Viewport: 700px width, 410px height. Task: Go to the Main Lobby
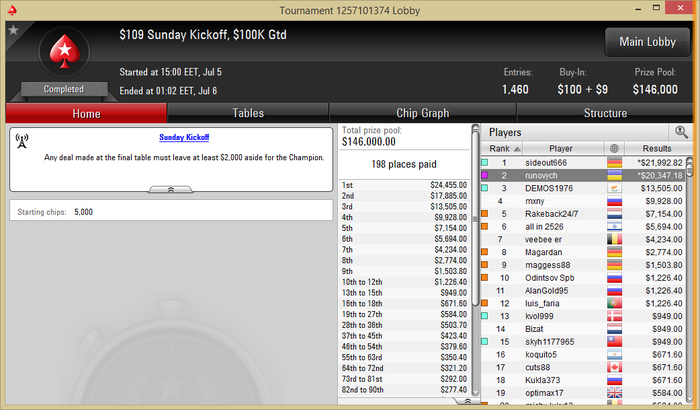(x=647, y=42)
